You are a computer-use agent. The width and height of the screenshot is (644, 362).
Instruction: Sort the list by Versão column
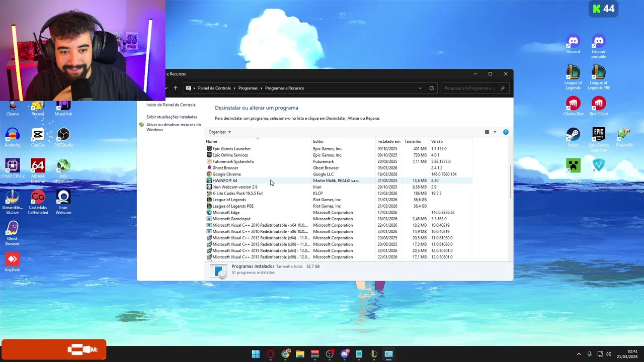click(x=451, y=141)
